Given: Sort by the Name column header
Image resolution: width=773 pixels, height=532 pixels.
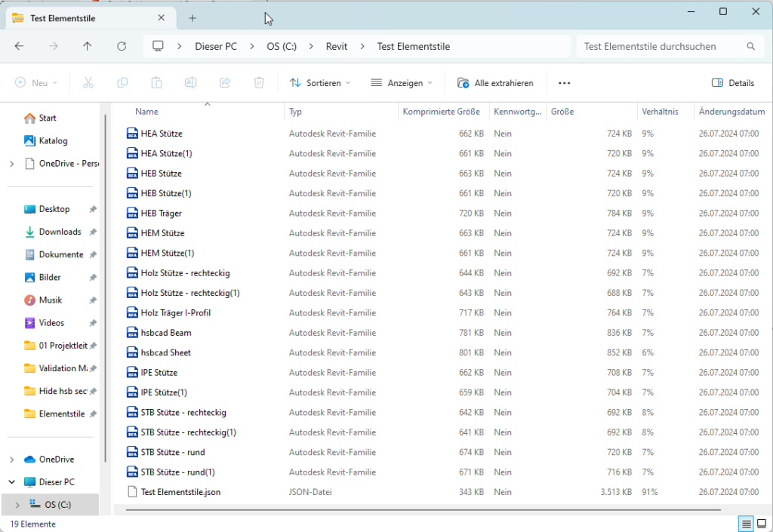Looking at the screenshot, I should (146, 112).
